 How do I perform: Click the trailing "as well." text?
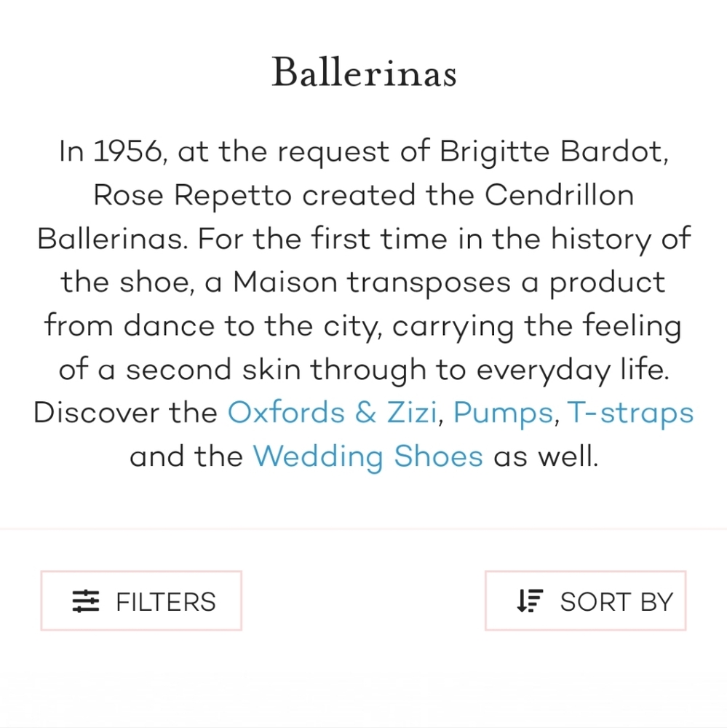546,456
